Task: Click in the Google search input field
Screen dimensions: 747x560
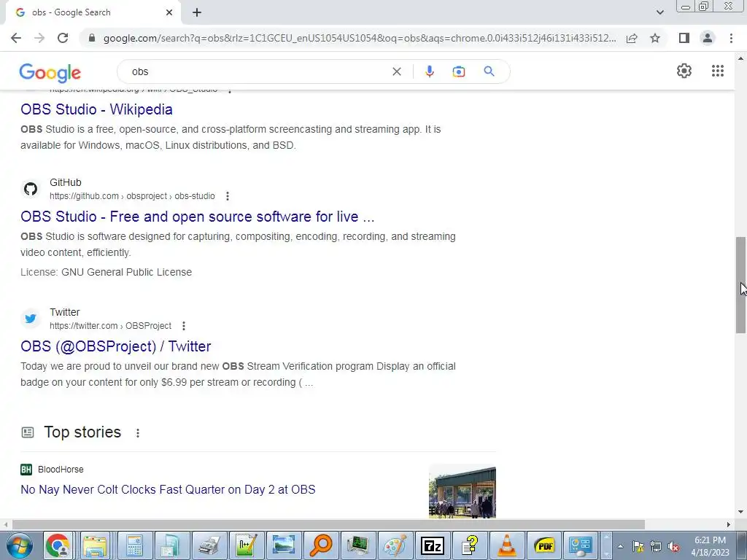Action: [x=258, y=71]
